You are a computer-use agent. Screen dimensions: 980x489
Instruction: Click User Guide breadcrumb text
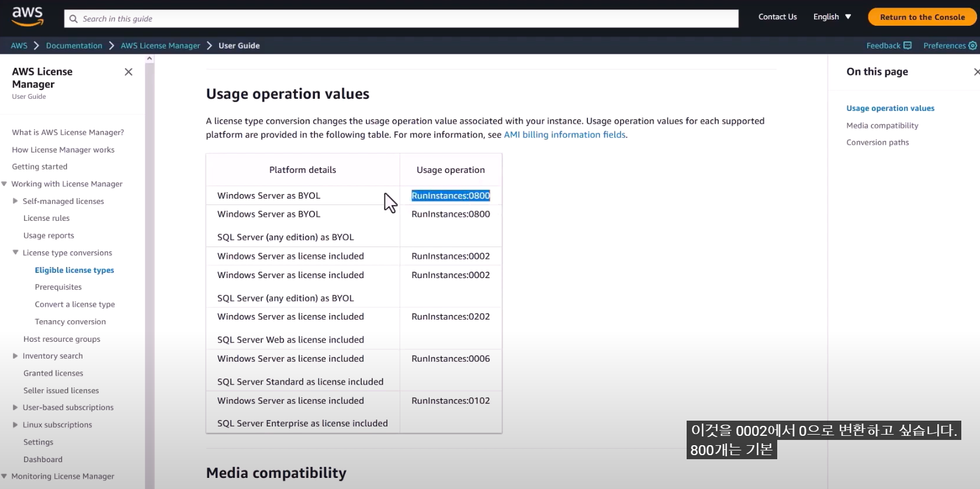(x=239, y=46)
